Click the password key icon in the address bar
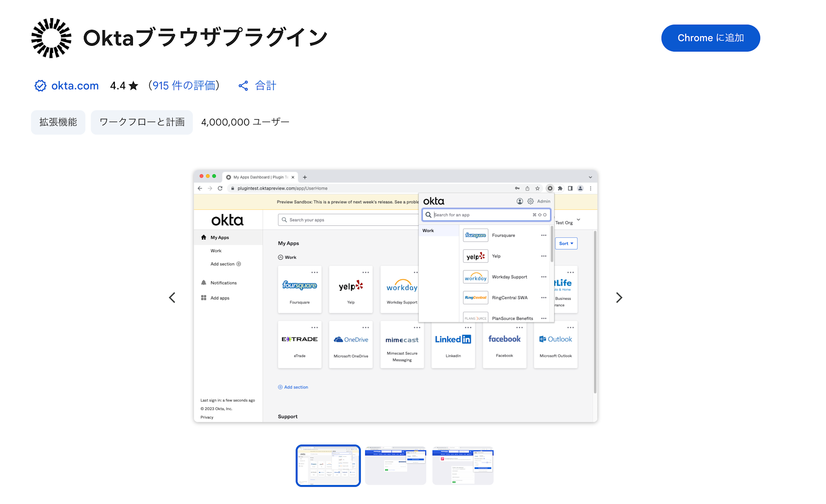This screenshot has width=826, height=504. pos(517,188)
